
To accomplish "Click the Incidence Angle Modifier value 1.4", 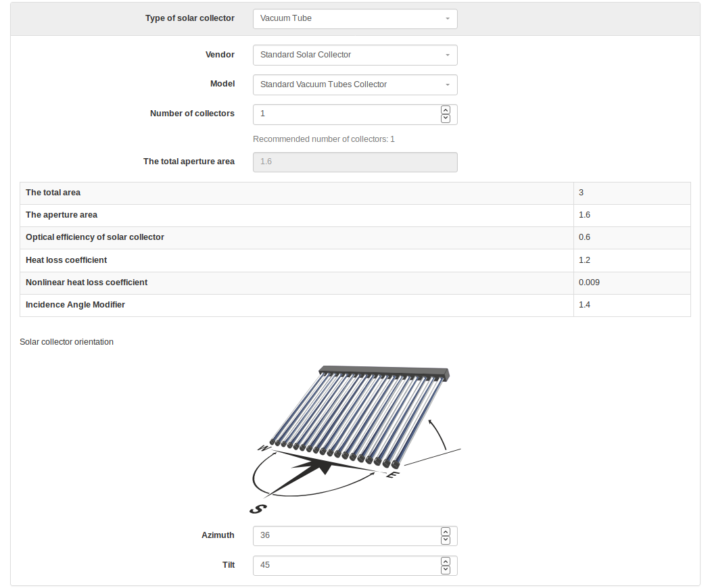I will point(585,305).
